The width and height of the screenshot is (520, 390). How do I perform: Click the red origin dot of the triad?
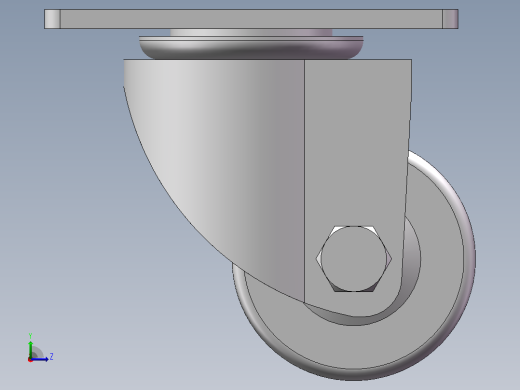[30, 360]
